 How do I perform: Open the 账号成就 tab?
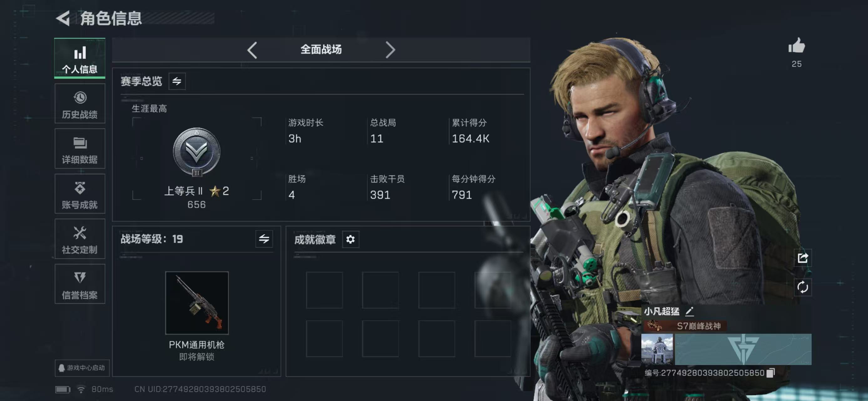pos(80,194)
